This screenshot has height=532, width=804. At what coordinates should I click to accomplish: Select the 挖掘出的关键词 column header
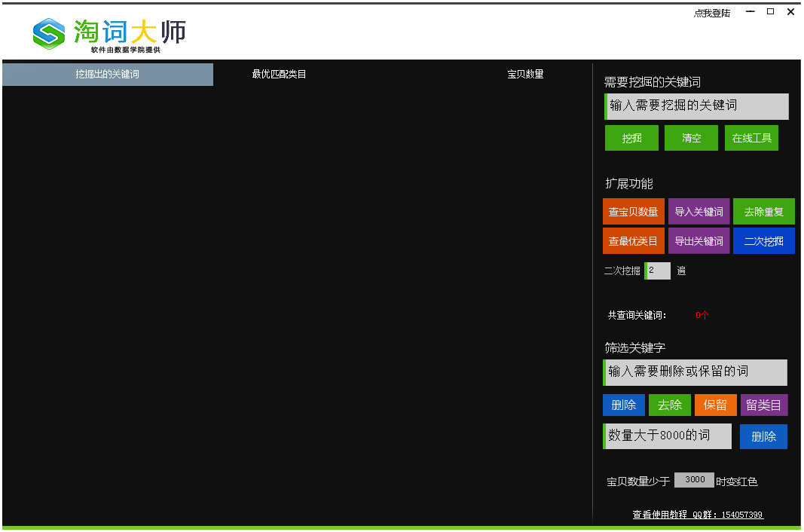pyautogui.click(x=108, y=75)
